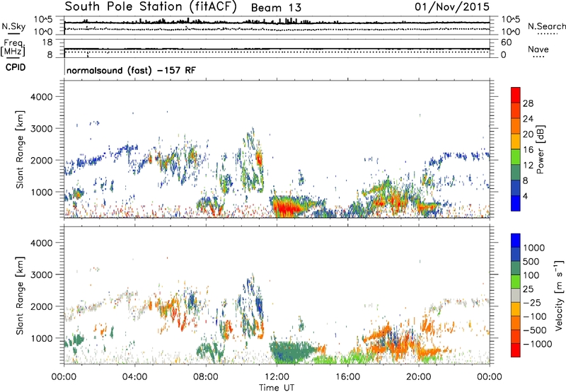Click the '1000' value on Velocity scale

[x=534, y=248]
